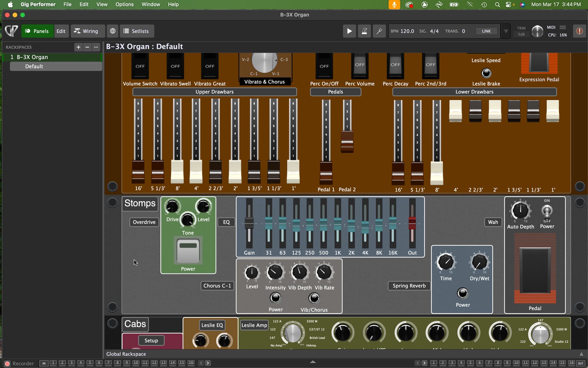
Task: Click the EQ Out slider handle
Action: 412,223
